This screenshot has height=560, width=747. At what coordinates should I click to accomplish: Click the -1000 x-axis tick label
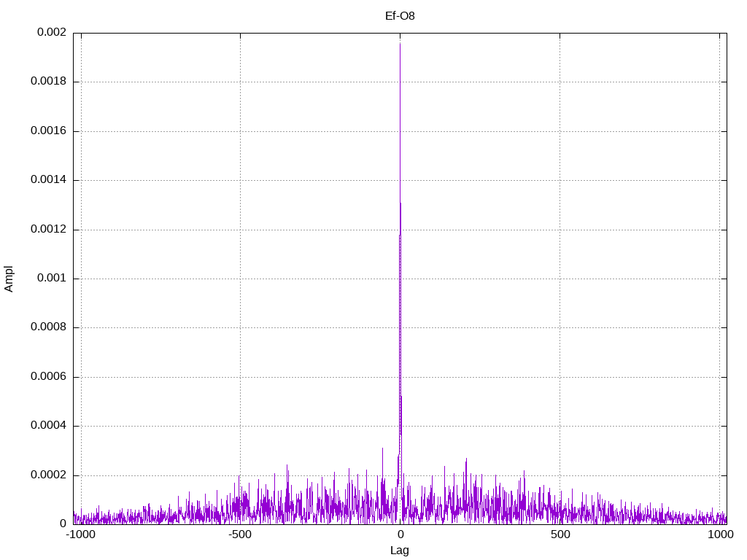(81, 535)
